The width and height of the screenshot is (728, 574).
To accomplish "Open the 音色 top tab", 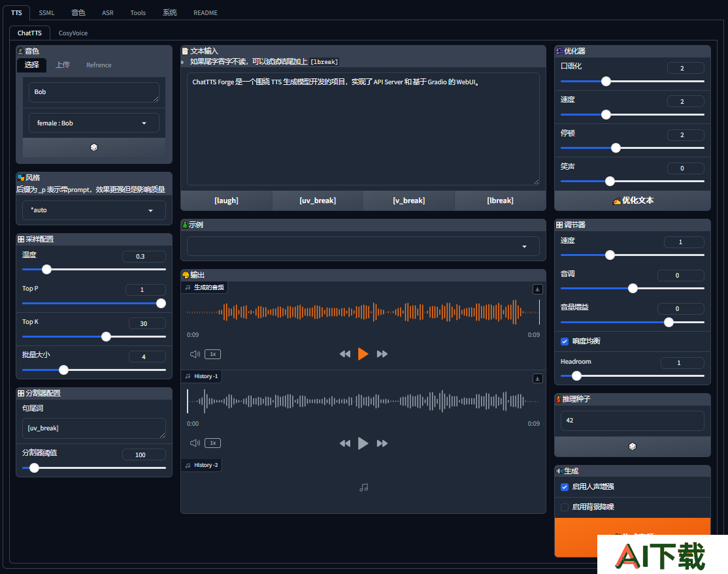I will pyautogui.click(x=78, y=12).
